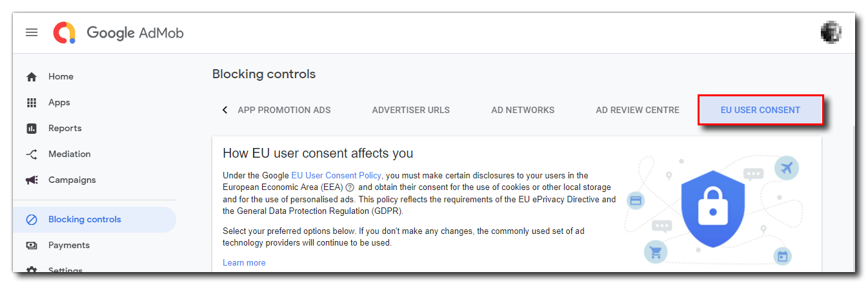Switch to the Advertiser URLs tab
868x285 pixels.
[x=410, y=110]
